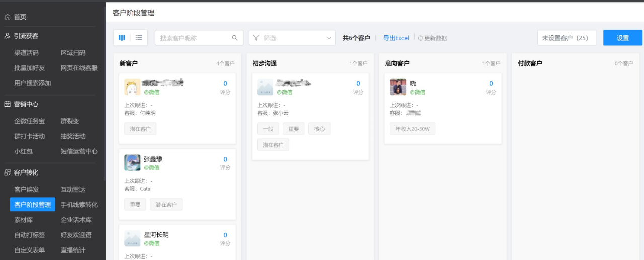
Task: Switch to list view icon
Action: coord(139,38)
